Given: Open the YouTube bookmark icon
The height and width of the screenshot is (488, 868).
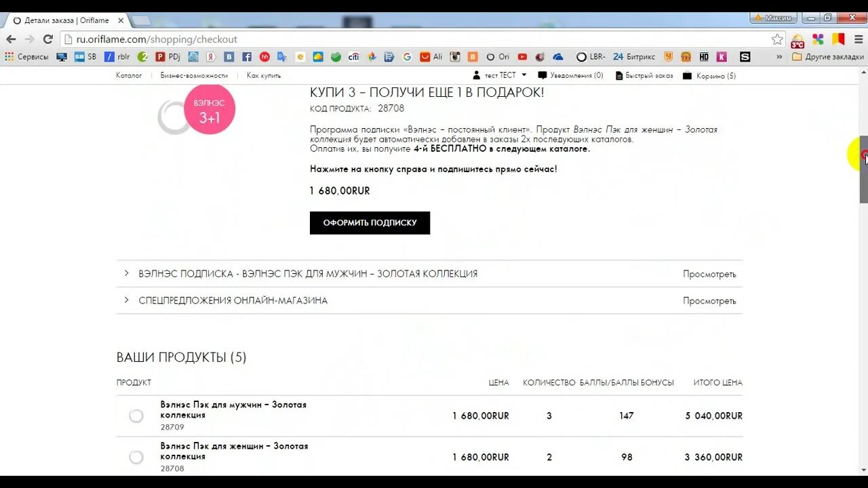Looking at the screenshot, I should [x=522, y=57].
